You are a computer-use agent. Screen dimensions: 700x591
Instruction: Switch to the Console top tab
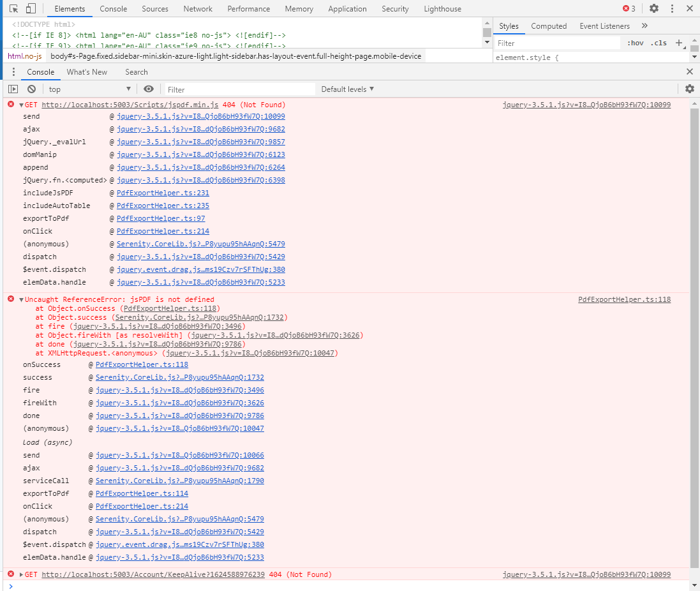114,9
